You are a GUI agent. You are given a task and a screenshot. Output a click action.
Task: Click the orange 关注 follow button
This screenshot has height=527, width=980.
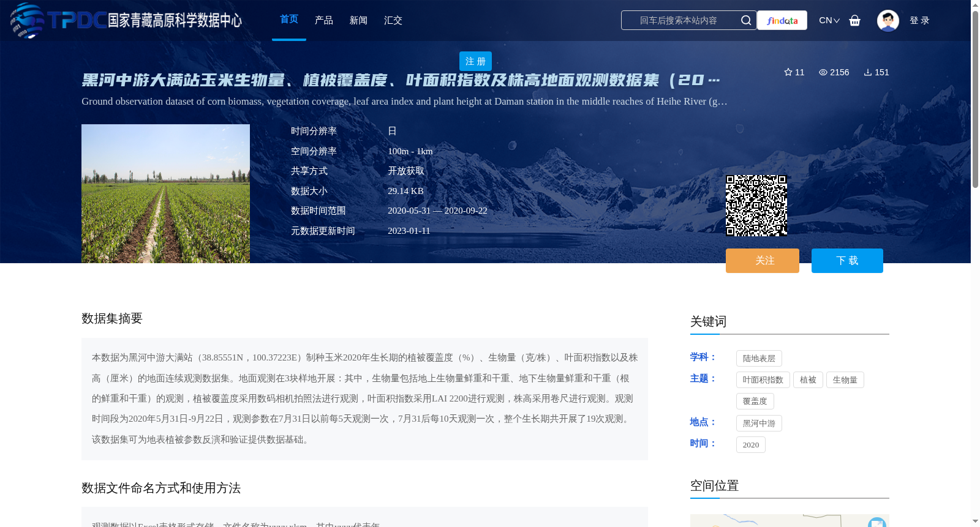pyautogui.click(x=763, y=261)
